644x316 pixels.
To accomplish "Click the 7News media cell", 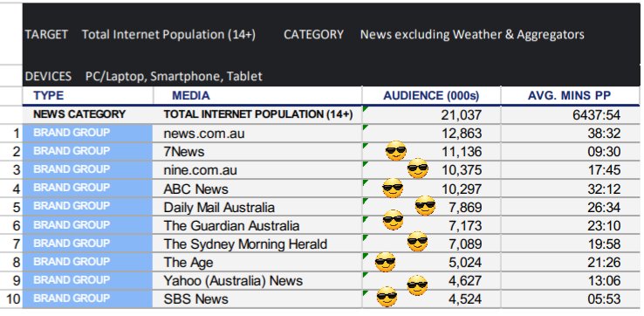I will (x=257, y=152).
